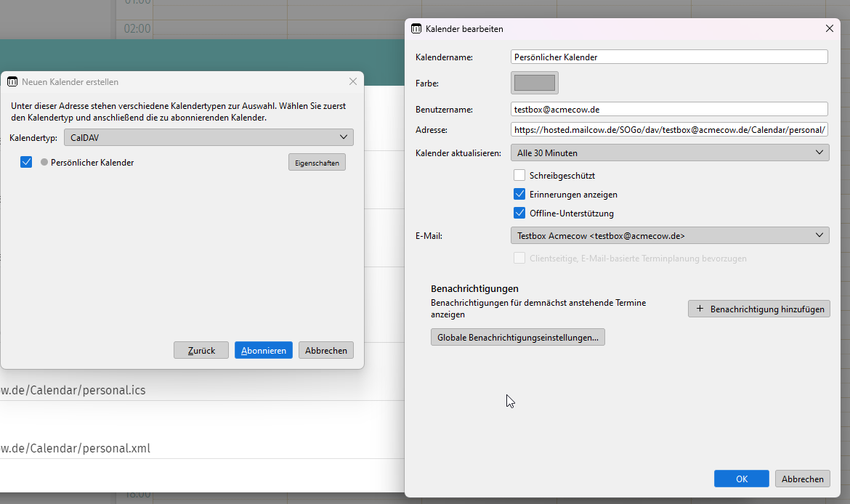Click the Zurück button
Screen dimensions: 850x504
201,350
